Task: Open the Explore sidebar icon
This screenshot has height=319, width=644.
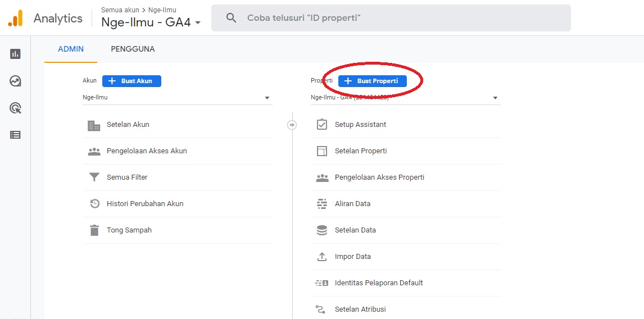Action: pyautogui.click(x=15, y=81)
